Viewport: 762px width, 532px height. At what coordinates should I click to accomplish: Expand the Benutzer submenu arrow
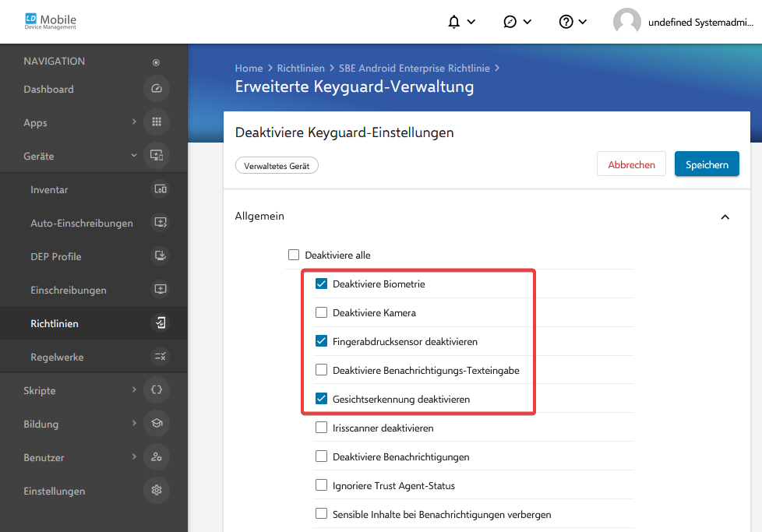pyautogui.click(x=134, y=456)
